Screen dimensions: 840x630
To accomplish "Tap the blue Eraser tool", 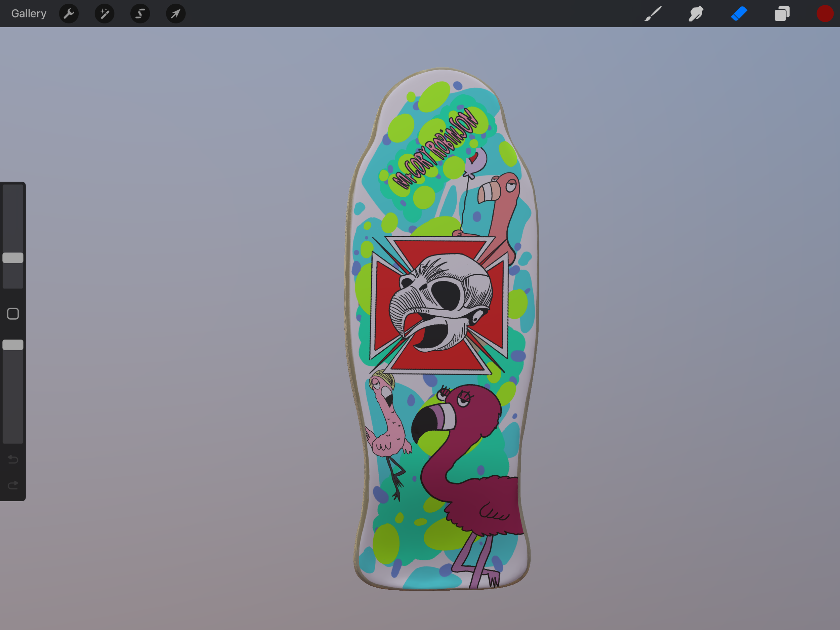I will click(x=739, y=14).
